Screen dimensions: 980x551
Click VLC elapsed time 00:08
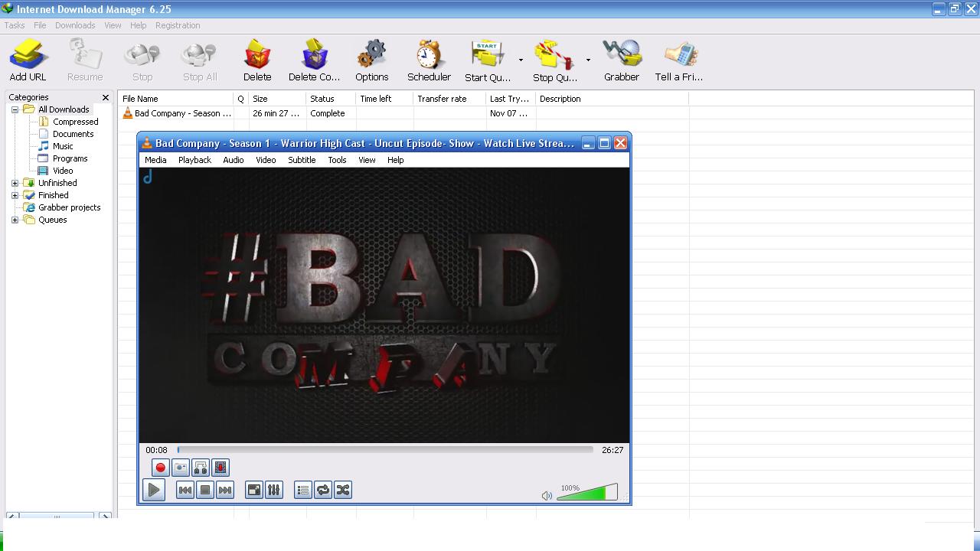click(156, 450)
